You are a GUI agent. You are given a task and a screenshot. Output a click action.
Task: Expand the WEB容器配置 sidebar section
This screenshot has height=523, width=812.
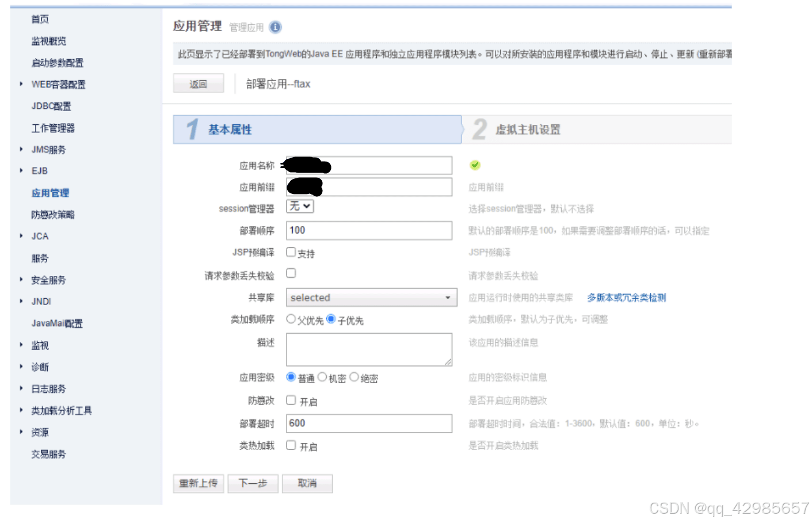point(59,84)
